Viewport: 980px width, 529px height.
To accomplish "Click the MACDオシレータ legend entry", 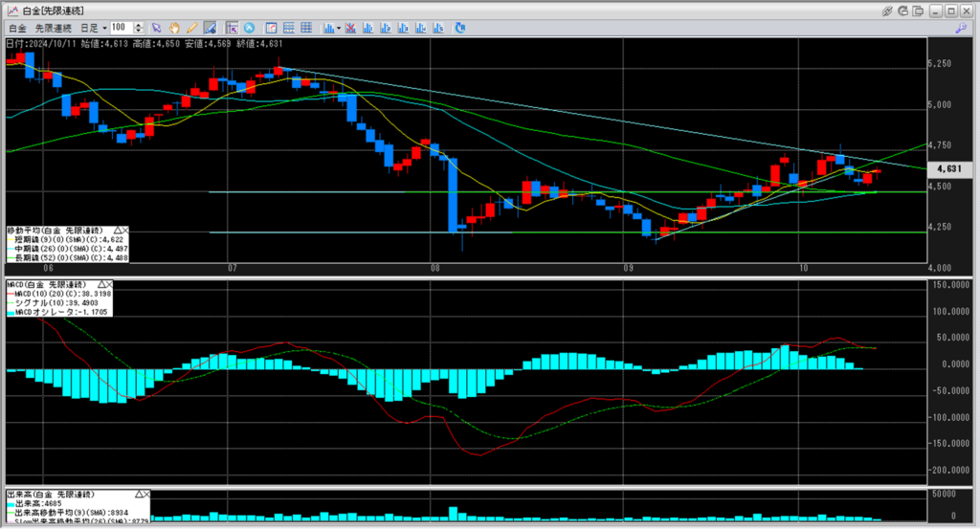I will (x=56, y=312).
